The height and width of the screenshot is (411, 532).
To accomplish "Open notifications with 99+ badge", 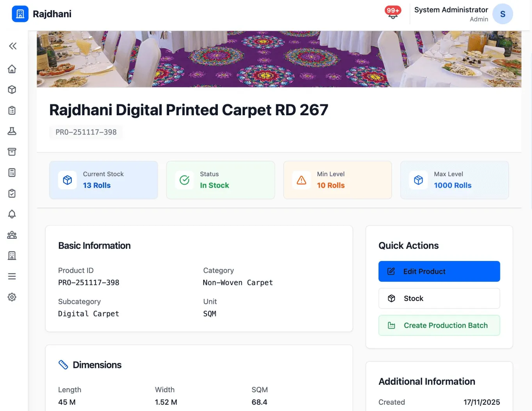I will (393, 13).
